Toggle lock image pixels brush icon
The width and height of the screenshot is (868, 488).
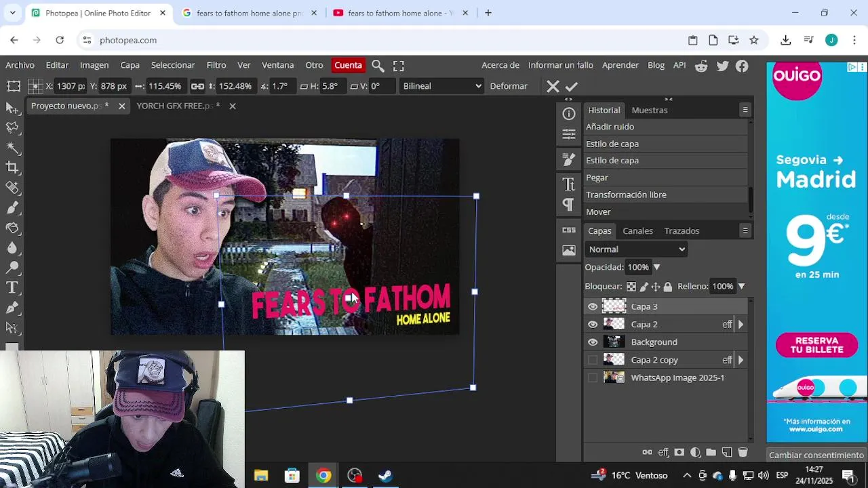pyautogui.click(x=644, y=287)
